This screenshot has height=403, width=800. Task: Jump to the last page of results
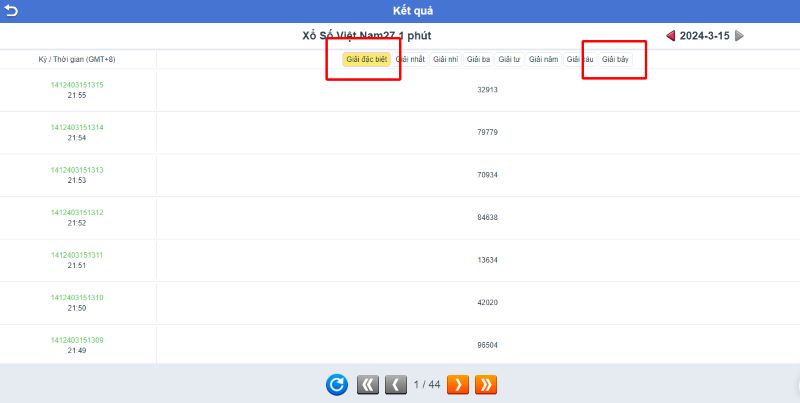tap(486, 384)
